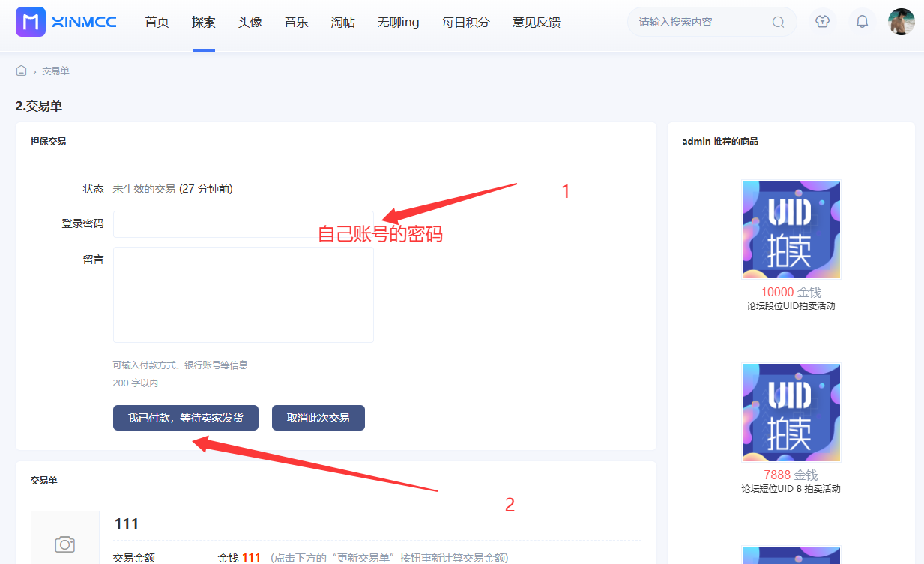Open the 10000 金钱 UID auction thumbnail
The width and height of the screenshot is (924, 564).
[791, 229]
